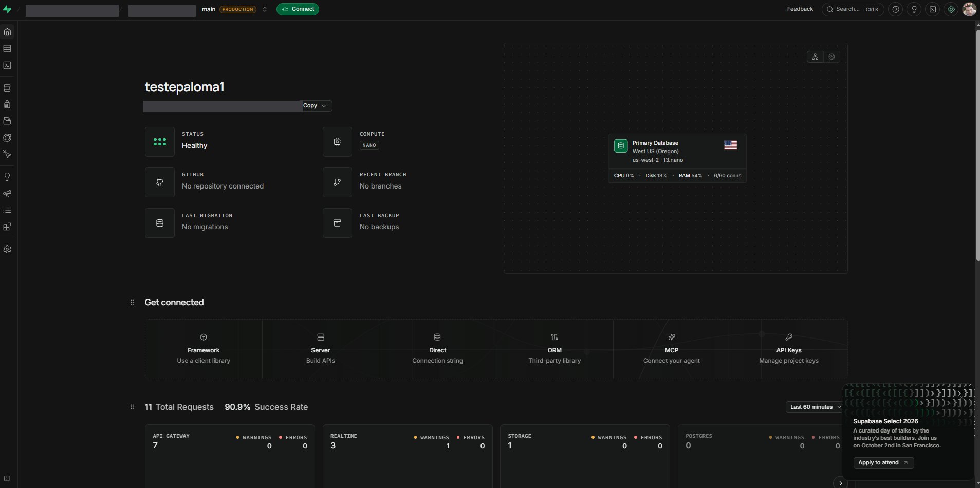The width and height of the screenshot is (980, 488).
Task: Open inline SQL editor icon in top bar
Action: pyautogui.click(x=933, y=9)
